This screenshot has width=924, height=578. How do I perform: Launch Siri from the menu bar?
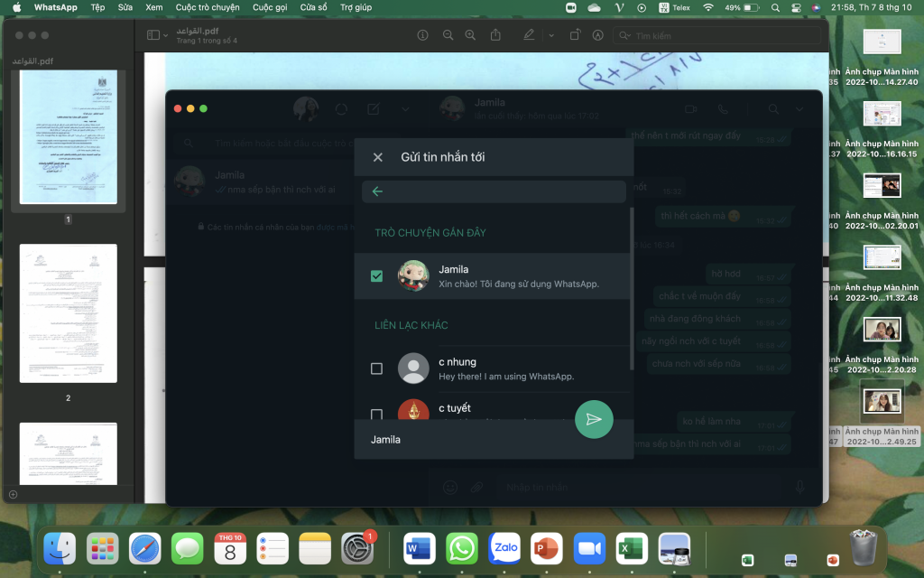click(816, 7)
